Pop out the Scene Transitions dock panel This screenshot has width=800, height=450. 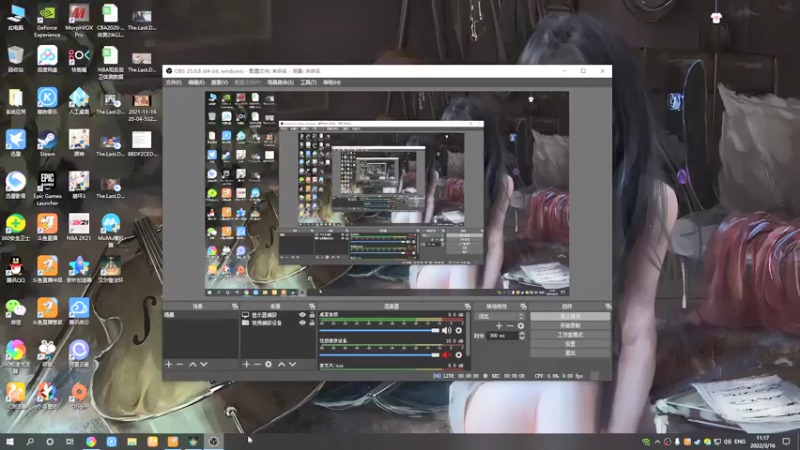pos(523,306)
